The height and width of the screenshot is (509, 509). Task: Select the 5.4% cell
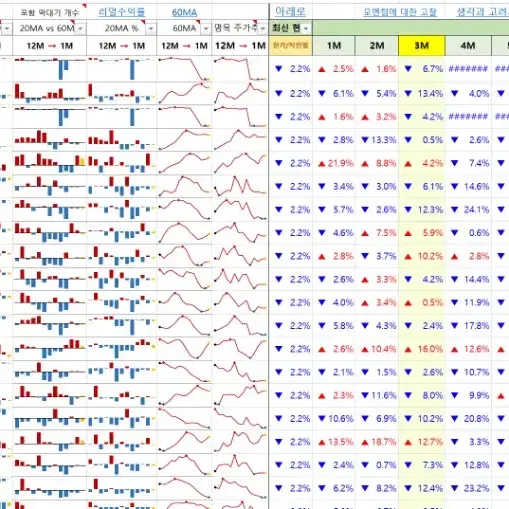[x=377, y=94]
